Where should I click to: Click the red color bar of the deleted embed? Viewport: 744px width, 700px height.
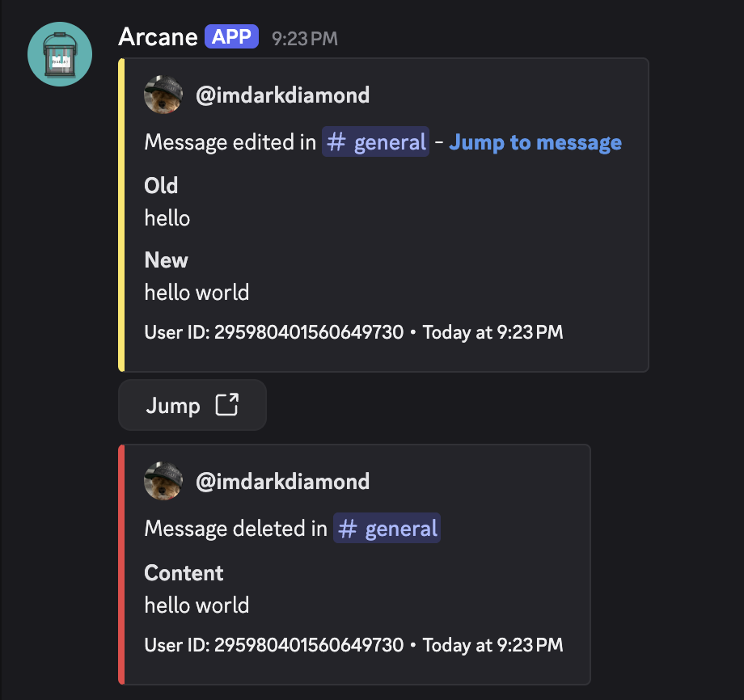[x=121, y=564]
